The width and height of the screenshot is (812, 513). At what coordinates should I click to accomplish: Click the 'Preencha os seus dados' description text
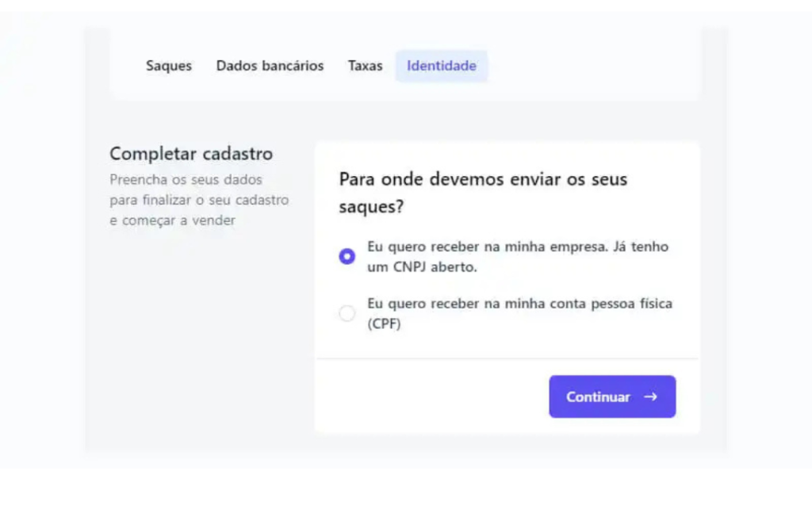(x=186, y=180)
